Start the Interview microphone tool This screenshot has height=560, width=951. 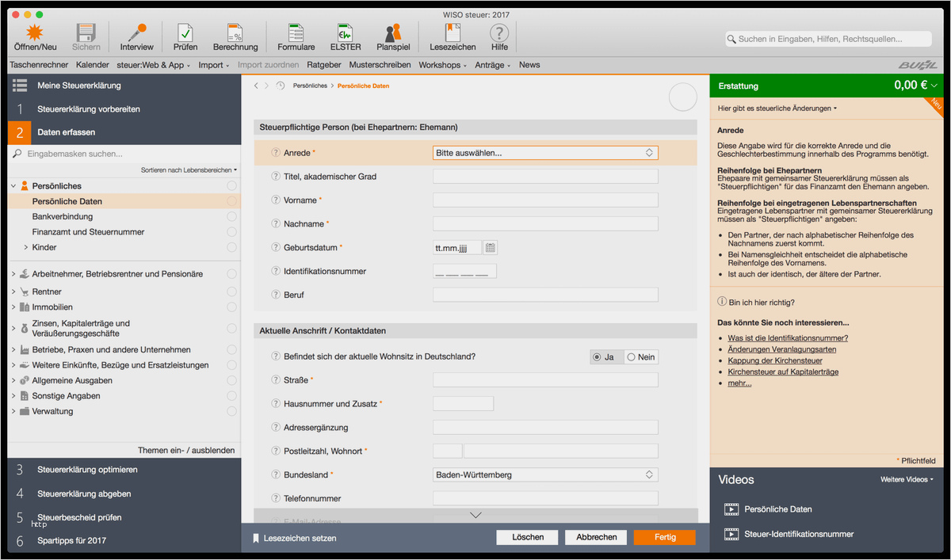pyautogui.click(x=136, y=32)
